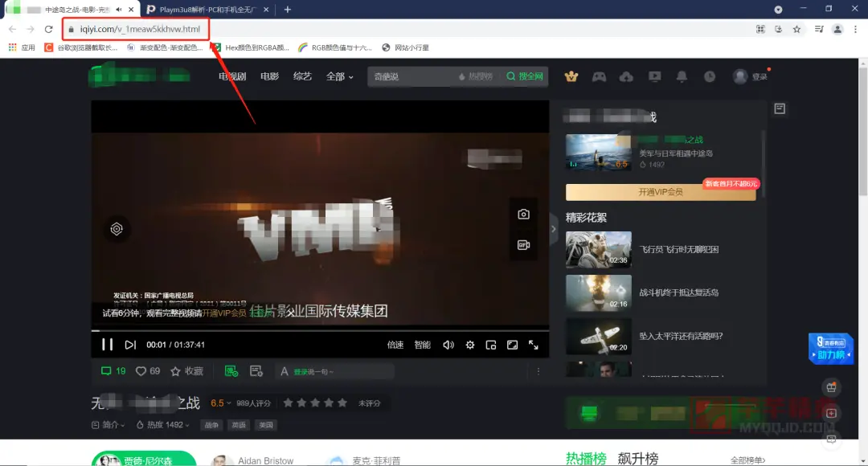Image resolution: width=868 pixels, height=466 pixels.
Task: Open the game center controller icon
Action: [x=599, y=76]
